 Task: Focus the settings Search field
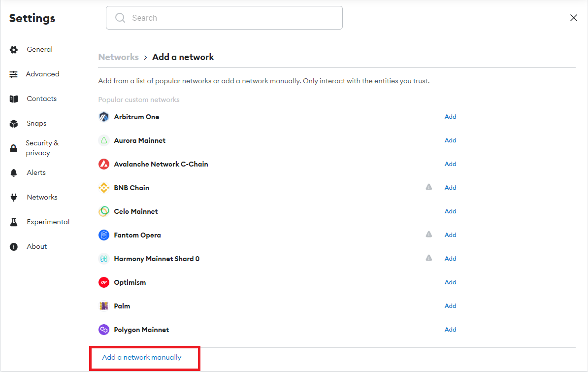[231, 18]
